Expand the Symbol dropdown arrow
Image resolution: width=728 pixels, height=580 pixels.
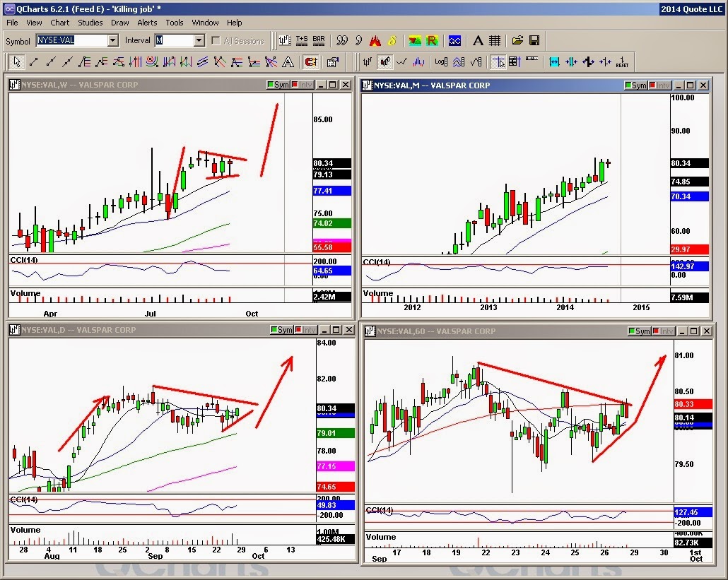click(x=113, y=41)
